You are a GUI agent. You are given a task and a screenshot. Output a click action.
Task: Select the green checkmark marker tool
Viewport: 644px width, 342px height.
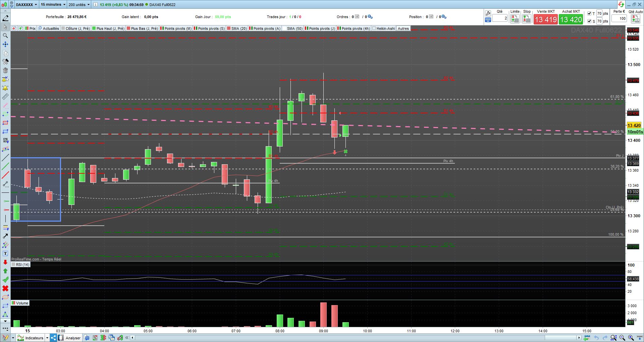click(x=5, y=280)
